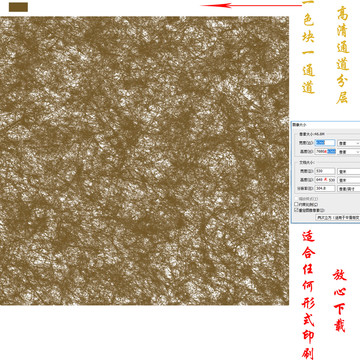360x360 pixels.
Task: Enable the constrain proportions checkbox
Action: tap(296, 204)
